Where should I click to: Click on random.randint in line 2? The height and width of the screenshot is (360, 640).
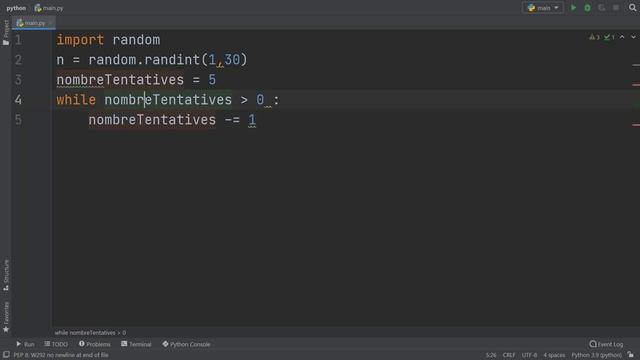[144, 60]
